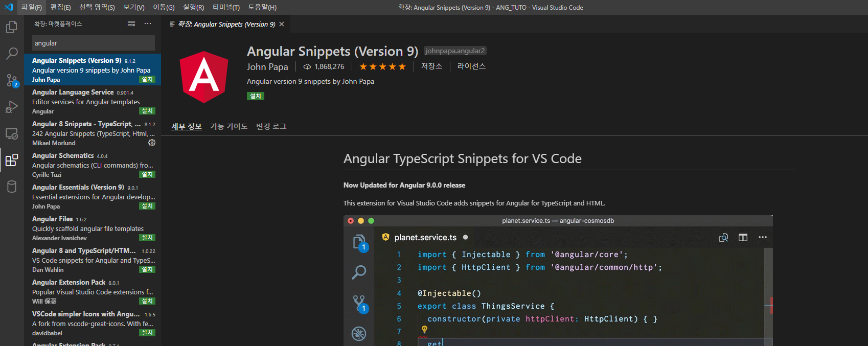Click publisher name John Papa
This screenshot has height=346, width=868.
pyautogui.click(x=267, y=67)
